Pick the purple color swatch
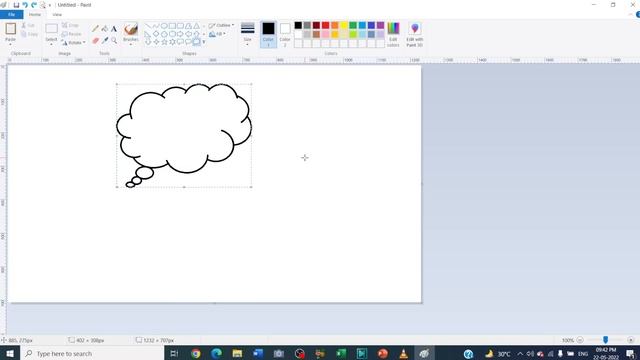Image resolution: width=640 pixels, height=360 pixels. point(380,25)
